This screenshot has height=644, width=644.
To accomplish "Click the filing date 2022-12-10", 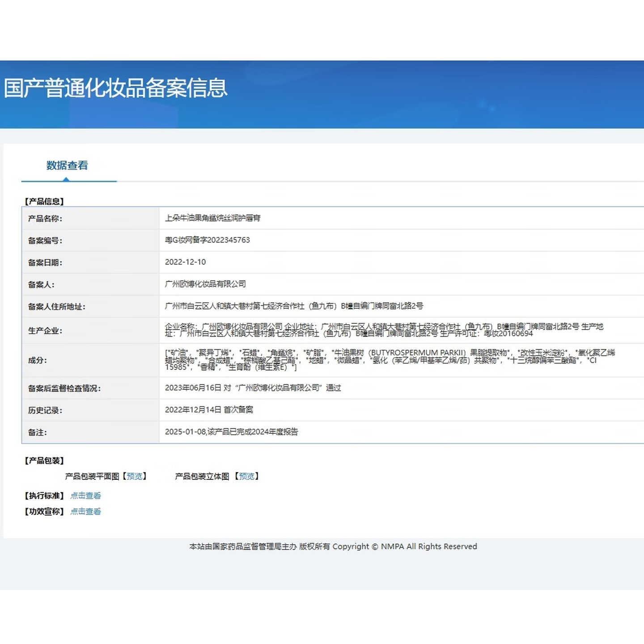I will (185, 262).
